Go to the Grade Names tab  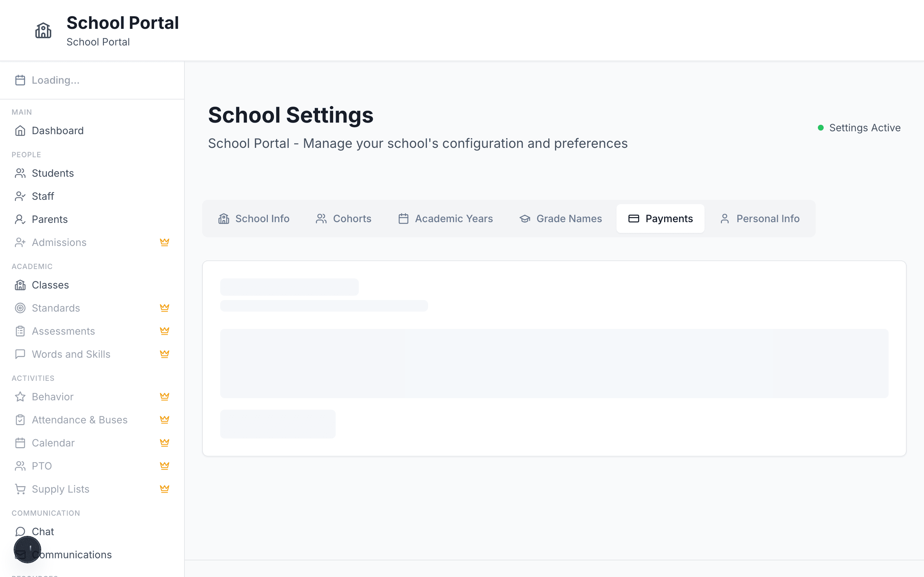click(561, 219)
